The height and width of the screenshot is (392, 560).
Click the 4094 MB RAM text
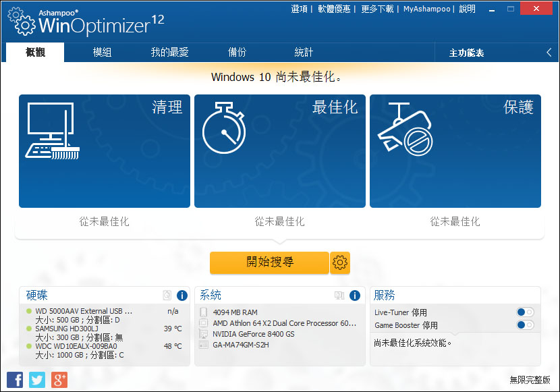pos(235,312)
